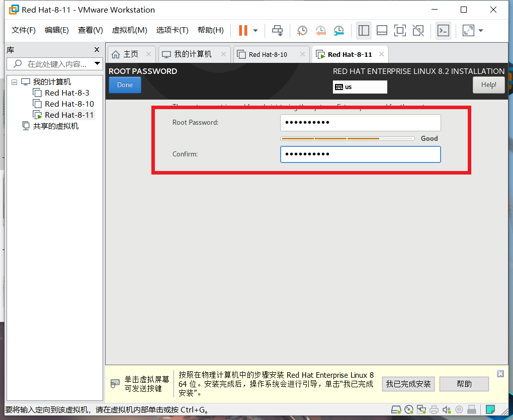
Task: Enter full screen mode icon
Action: point(400,30)
